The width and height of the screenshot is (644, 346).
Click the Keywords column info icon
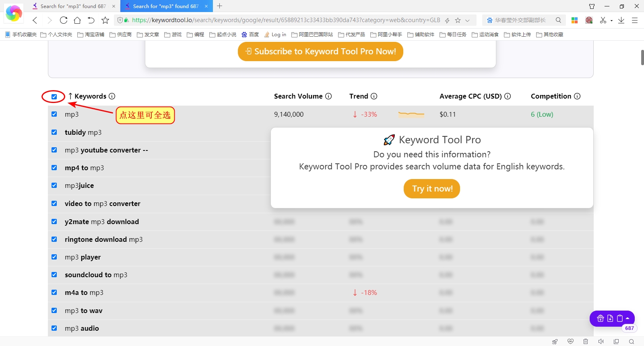(112, 96)
